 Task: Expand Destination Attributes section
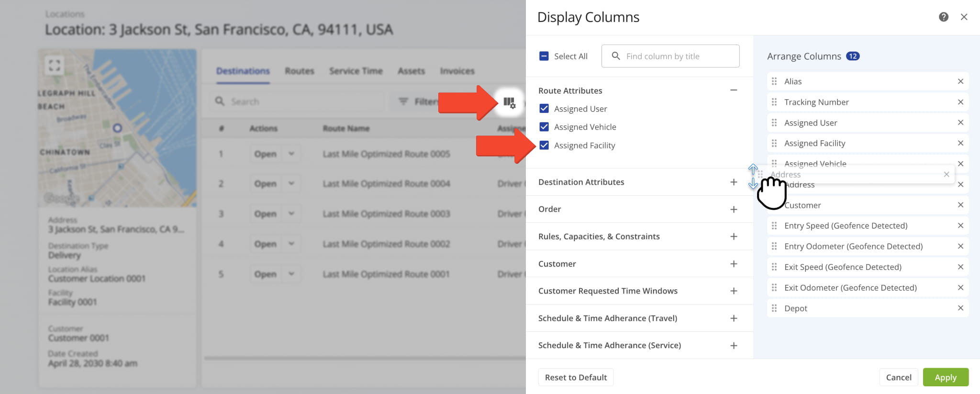tap(733, 182)
